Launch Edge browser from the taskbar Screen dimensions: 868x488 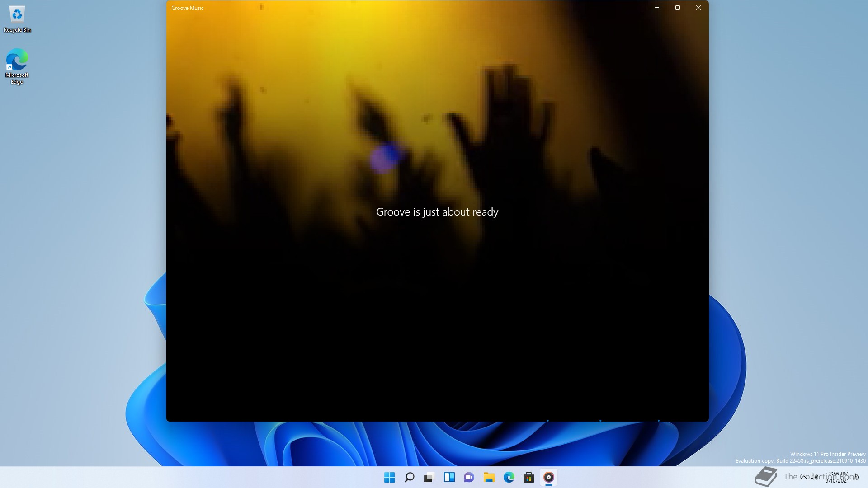click(509, 477)
